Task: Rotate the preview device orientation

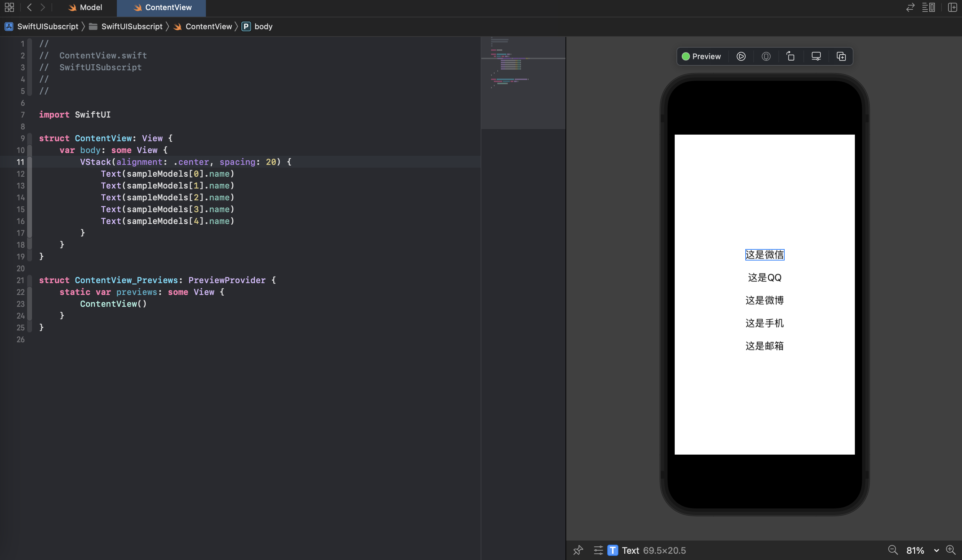Action: click(791, 56)
